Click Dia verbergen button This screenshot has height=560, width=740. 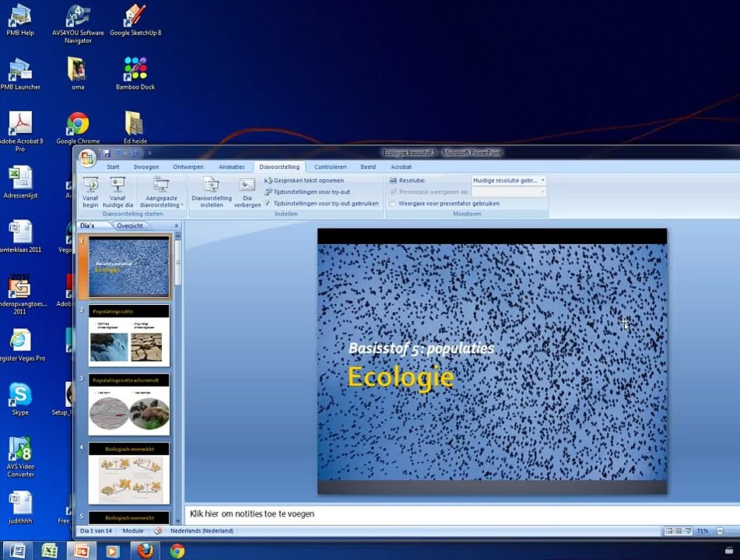tap(247, 192)
